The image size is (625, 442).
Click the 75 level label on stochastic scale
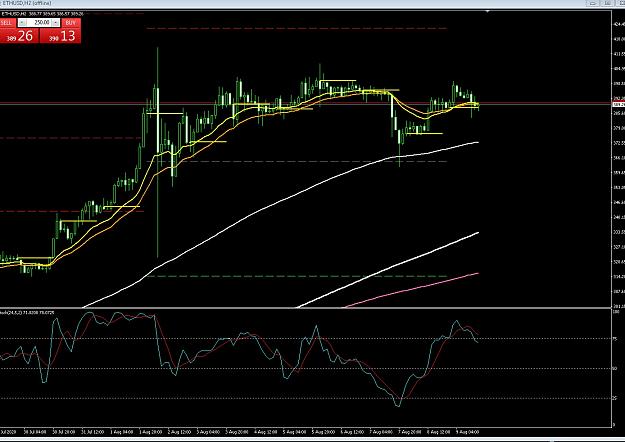615,339
